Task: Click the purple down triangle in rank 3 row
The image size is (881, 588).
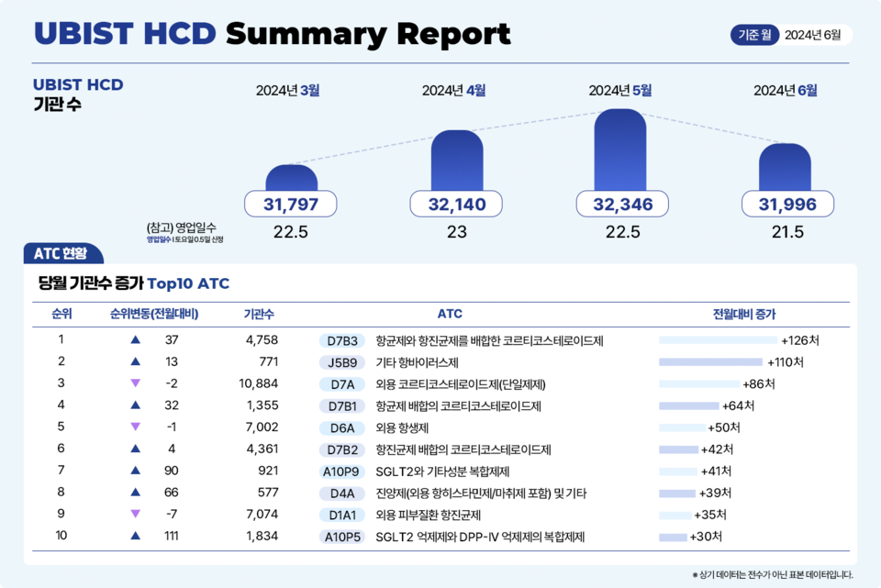Action: 136,383
